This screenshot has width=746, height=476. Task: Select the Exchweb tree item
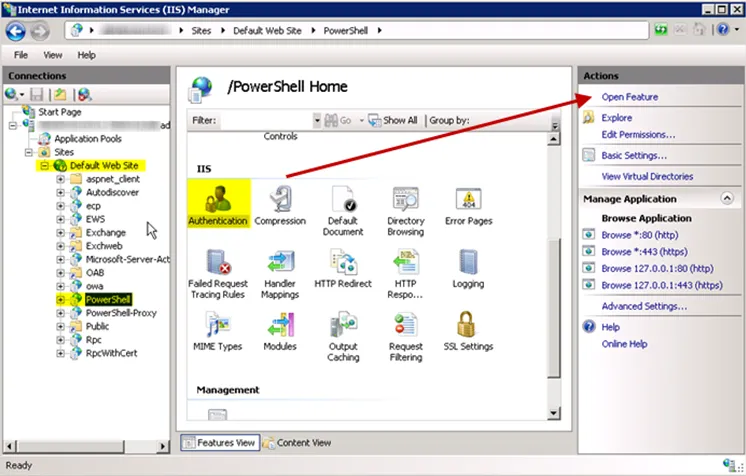[x=104, y=246]
